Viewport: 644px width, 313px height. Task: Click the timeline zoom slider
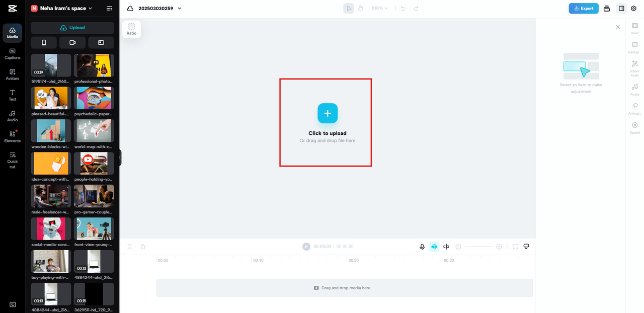[478, 247]
